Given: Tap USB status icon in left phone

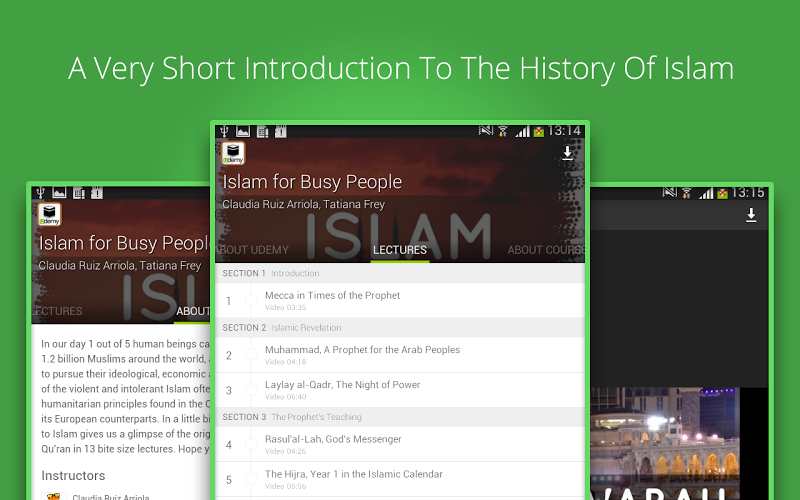Looking at the screenshot, I should coord(40,193).
